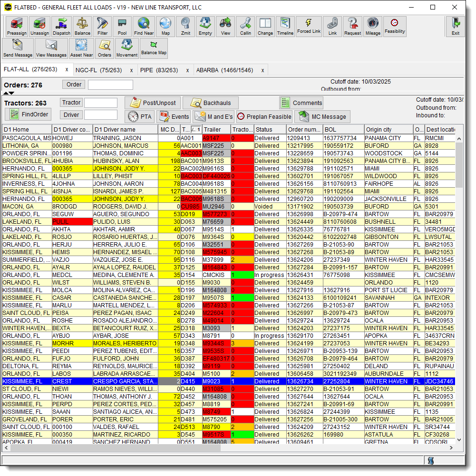Click the FindOrder button
The height and width of the screenshot is (476, 476).
click(x=28, y=114)
